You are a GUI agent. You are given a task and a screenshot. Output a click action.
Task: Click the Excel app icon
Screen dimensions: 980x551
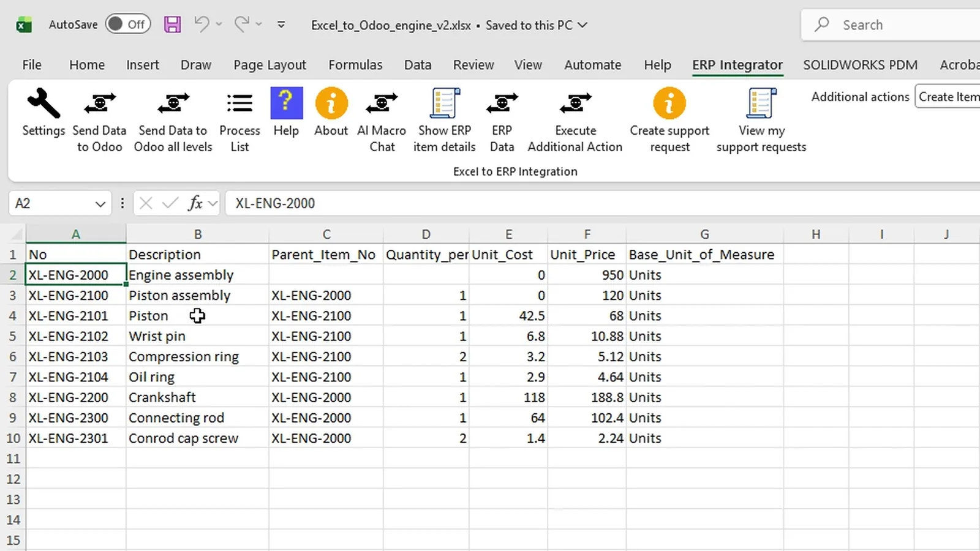click(23, 25)
